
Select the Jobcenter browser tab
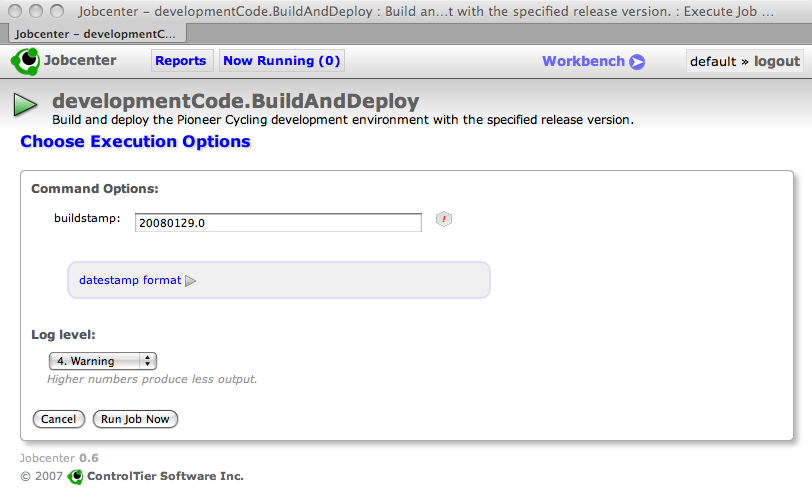pos(96,34)
